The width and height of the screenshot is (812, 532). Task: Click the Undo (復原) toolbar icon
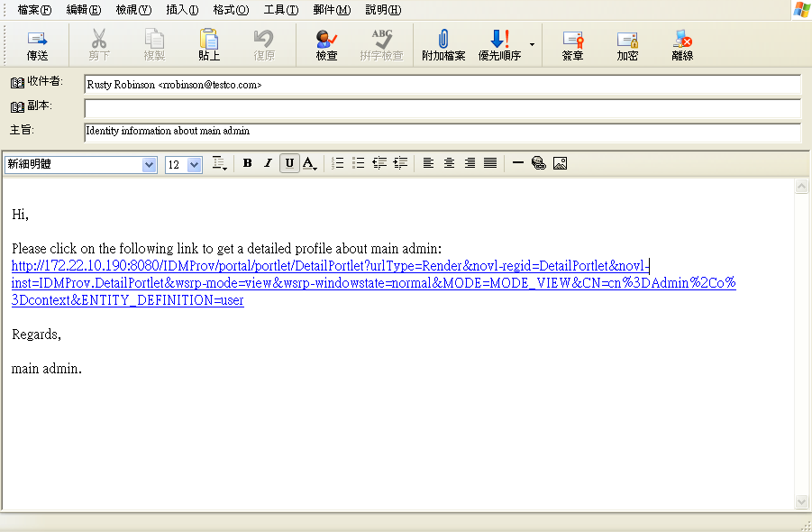click(x=263, y=39)
